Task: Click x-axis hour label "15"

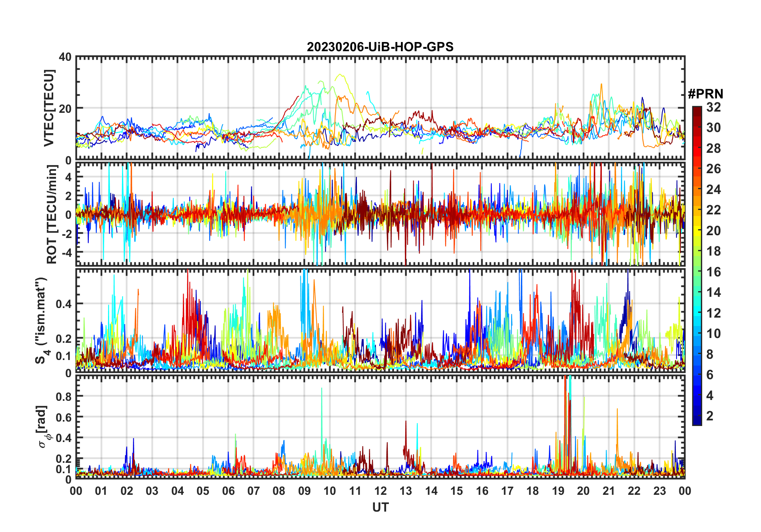Action: pyautogui.click(x=457, y=491)
